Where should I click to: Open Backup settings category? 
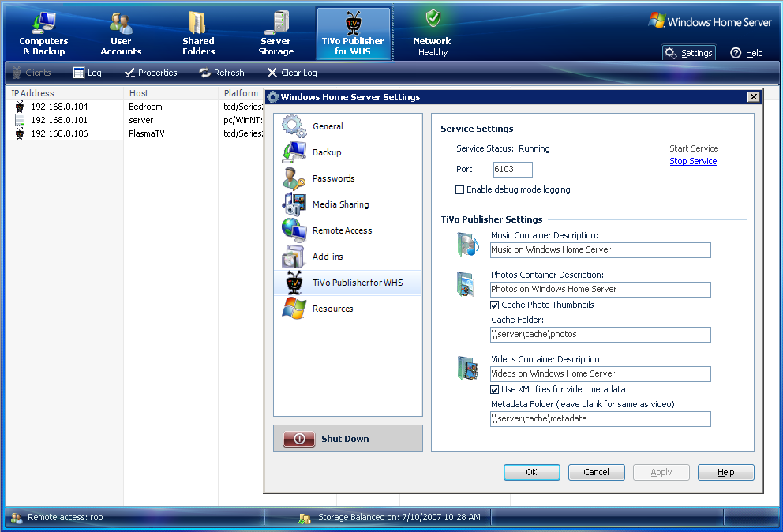(x=348, y=152)
